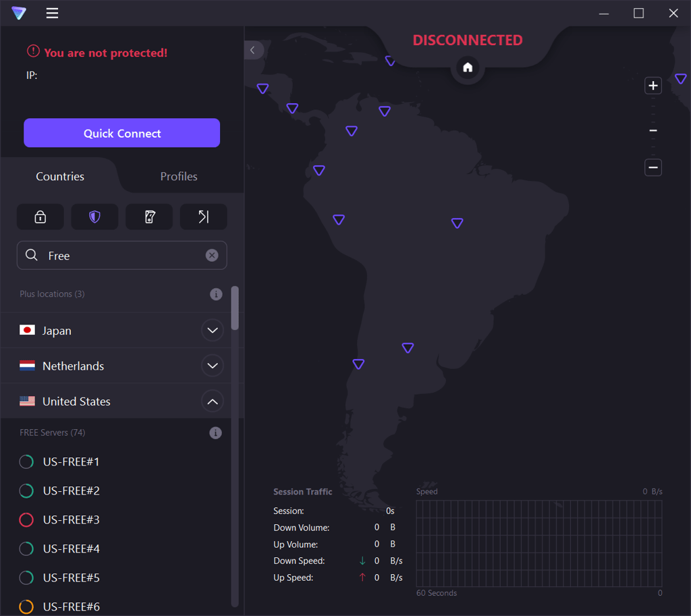Connect to US-FREE#1 server
Screen dimensions: 691x616
pyautogui.click(x=71, y=461)
